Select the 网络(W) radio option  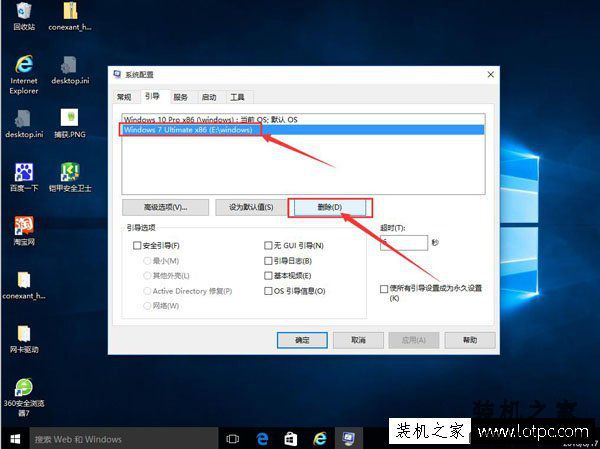(147, 306)
